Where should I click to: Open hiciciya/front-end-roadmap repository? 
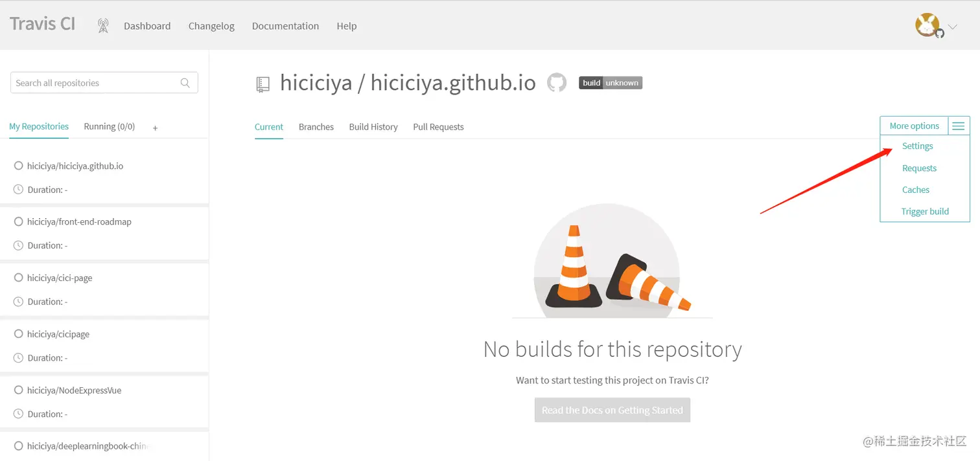[79, 221]
